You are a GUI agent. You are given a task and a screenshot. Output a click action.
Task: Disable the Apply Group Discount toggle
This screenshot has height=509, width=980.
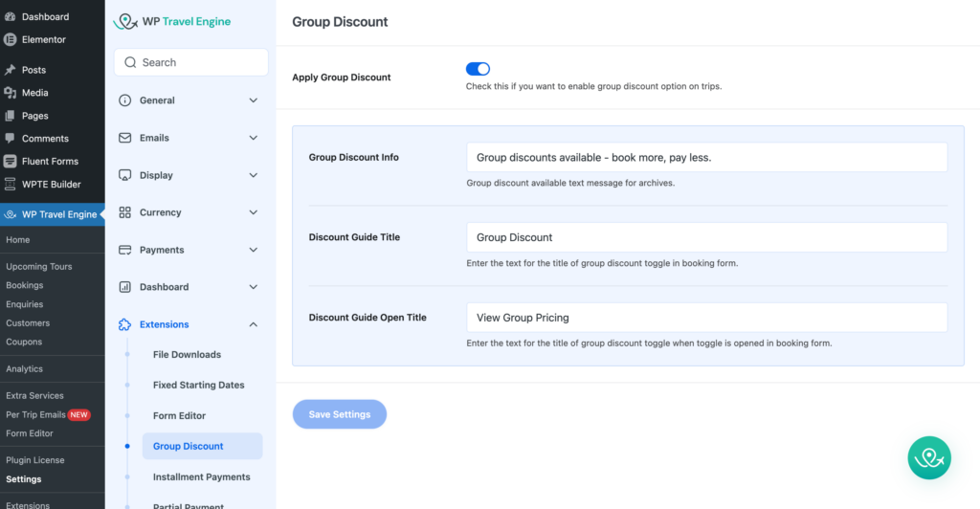pyautogui.click(x=478, y=69)
